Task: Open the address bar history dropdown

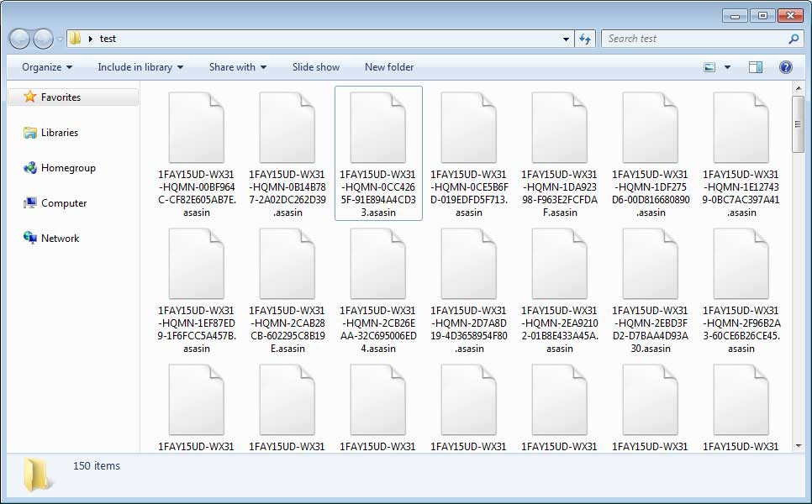Action: 566,39
